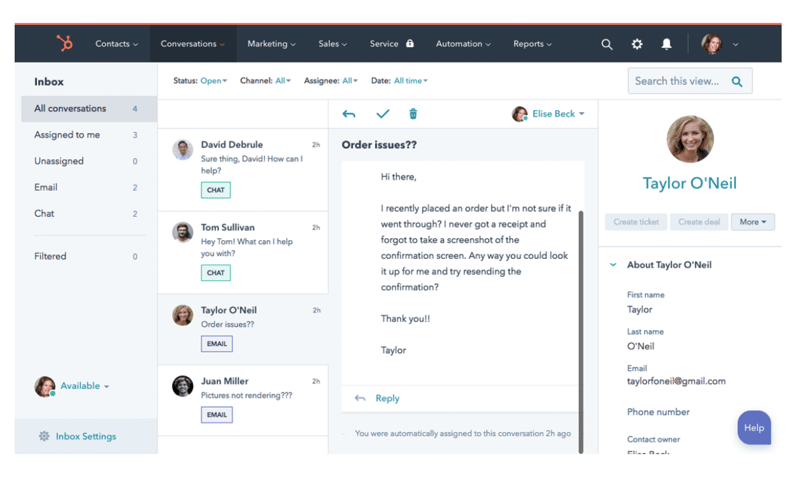
Task: Open the Reports menu
Action: (x=532, y=44)
